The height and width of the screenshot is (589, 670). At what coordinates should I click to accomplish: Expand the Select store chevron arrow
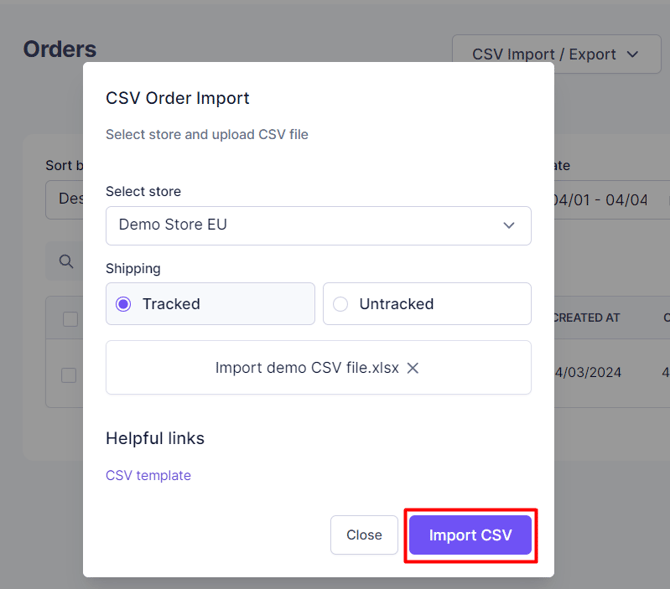(509, 225)
